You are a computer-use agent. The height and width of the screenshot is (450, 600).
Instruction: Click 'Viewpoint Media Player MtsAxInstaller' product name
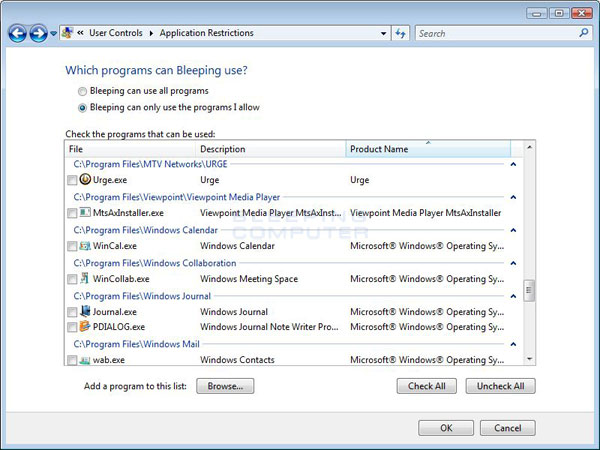[x=426, y=213]
